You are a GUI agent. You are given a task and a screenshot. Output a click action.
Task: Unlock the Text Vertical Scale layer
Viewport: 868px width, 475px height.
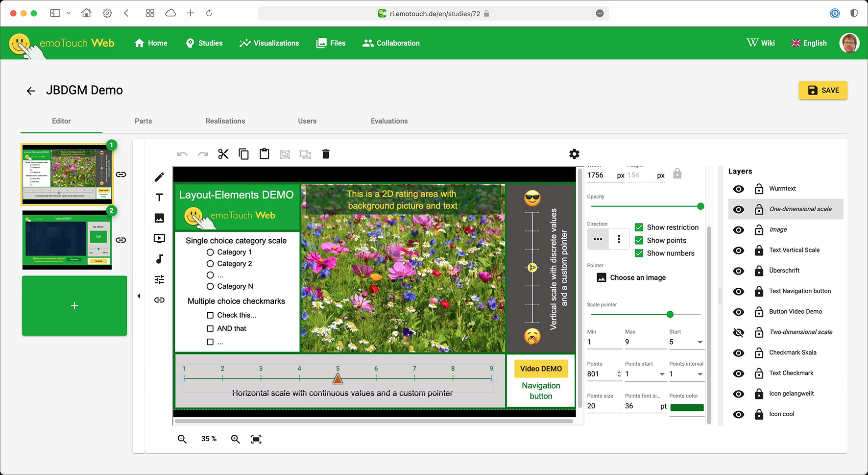click(x=759, y=250)
